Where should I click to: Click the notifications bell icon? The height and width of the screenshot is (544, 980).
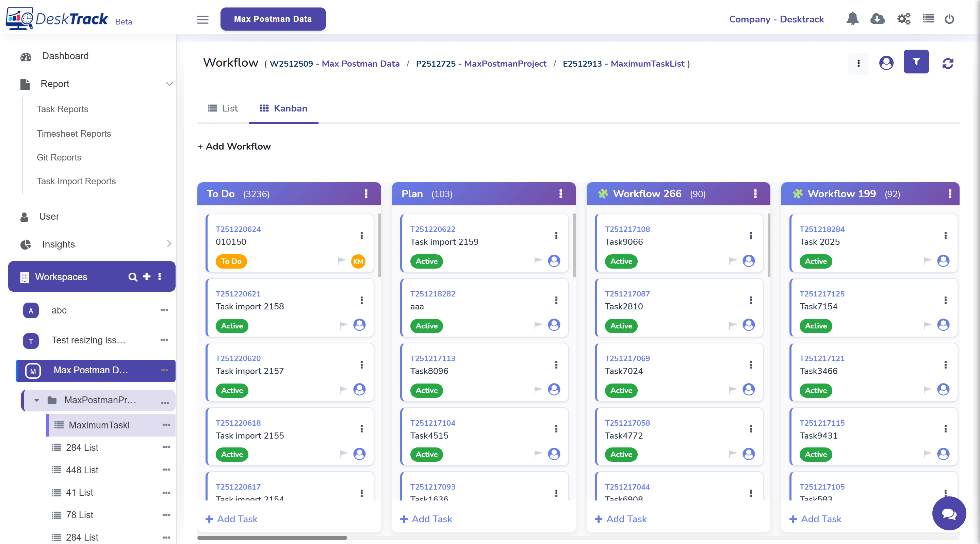[852, 19]
